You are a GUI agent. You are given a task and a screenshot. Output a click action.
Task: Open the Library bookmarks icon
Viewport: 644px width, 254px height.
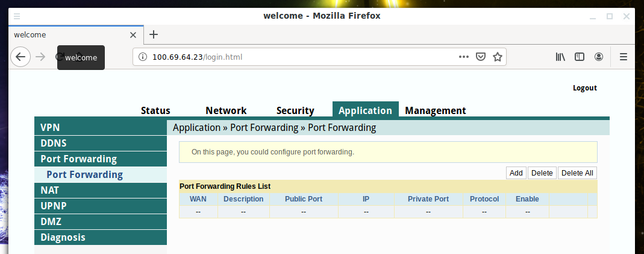[560, 57]
